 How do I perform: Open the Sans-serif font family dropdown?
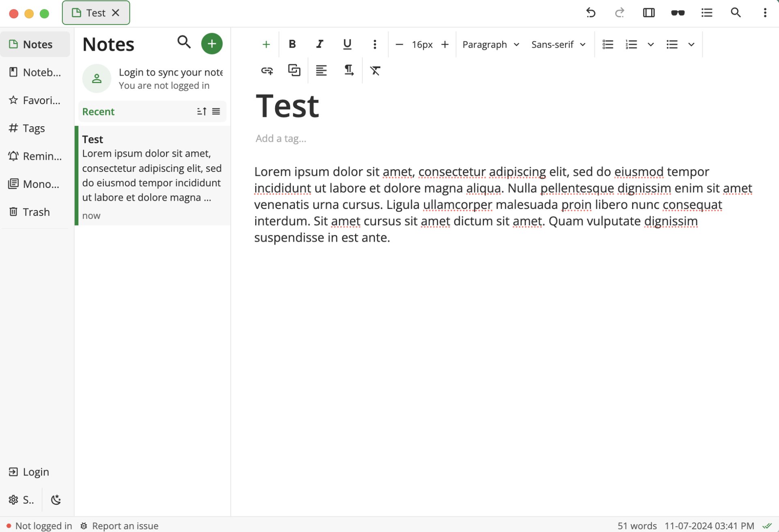[x=558, y=44]
